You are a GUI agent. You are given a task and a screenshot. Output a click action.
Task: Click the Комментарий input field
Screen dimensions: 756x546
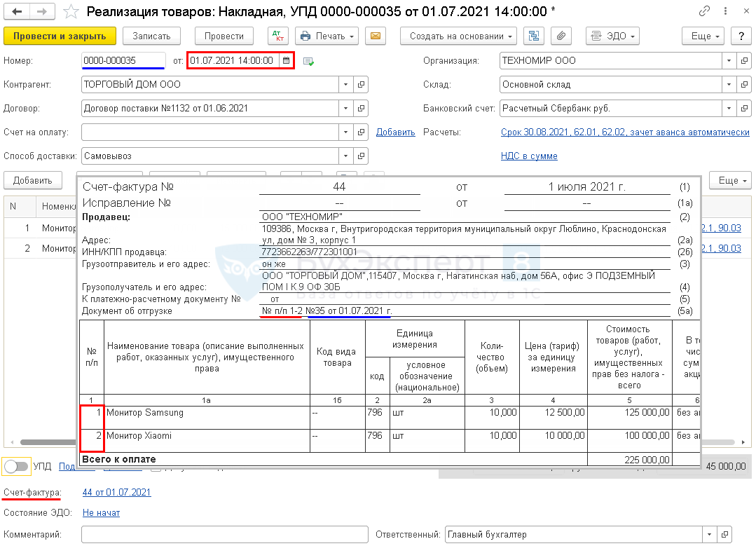click(x=224, y=535)
